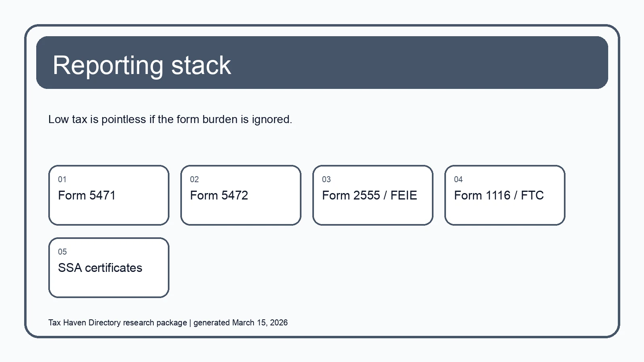Viewport: 644px width, 362px height.
Task: Click the "01" number above Form 5471
Action: pyautogui.click(x=62, y=179)
